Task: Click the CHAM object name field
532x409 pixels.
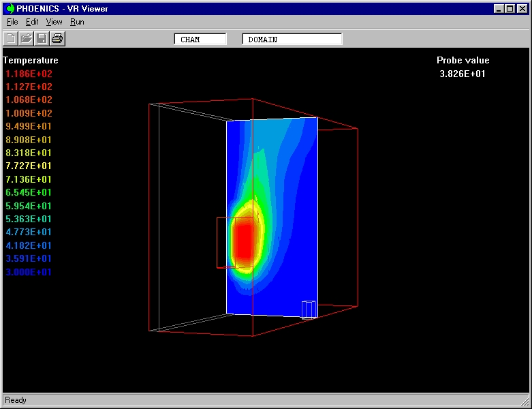Action: point(200,40)
